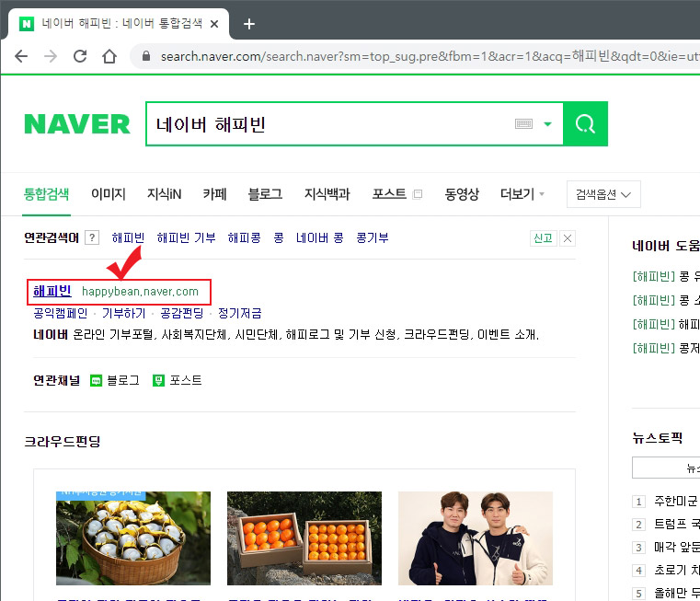Click the happybean.naver.com URL link
This screenshot has height=601, width=700.
click(x=140, y=292)
